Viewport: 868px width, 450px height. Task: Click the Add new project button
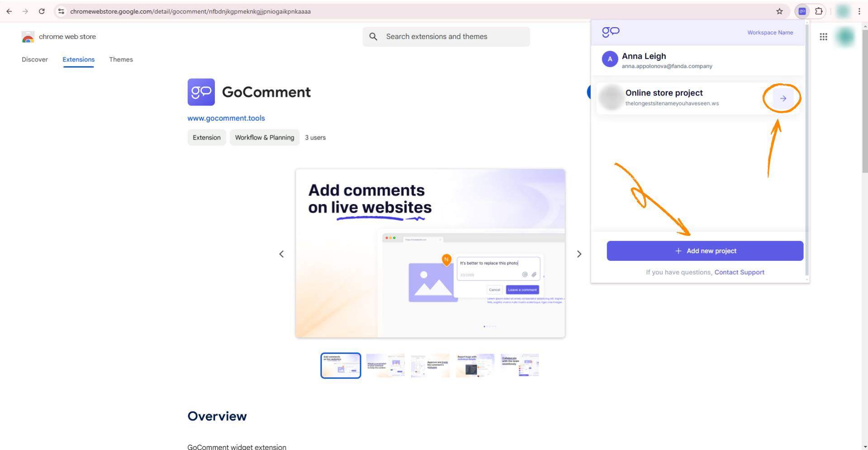coord(705,251)
